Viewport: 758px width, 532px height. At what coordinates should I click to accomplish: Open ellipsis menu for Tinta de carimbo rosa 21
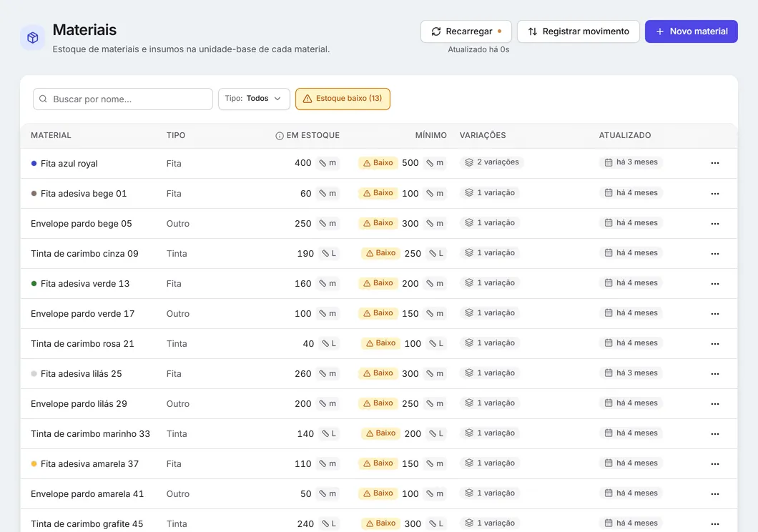(x=715, y=343)
